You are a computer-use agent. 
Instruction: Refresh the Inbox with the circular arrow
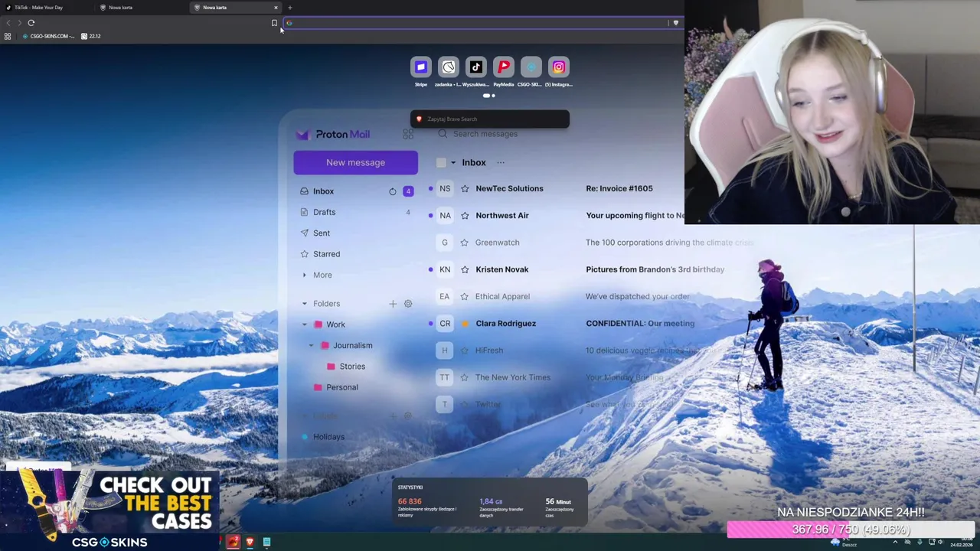[x=393, y=191]
